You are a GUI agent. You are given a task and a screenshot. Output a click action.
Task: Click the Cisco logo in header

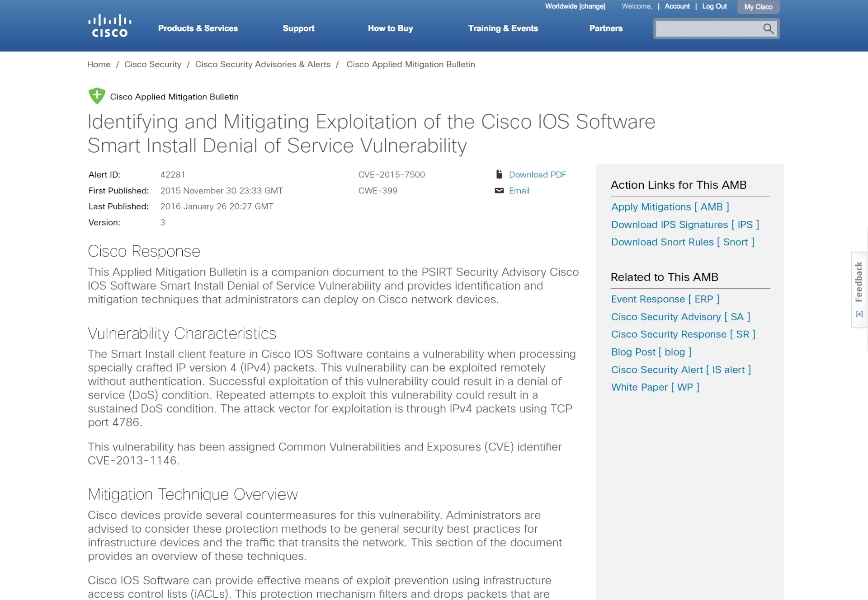tap(110, 26)
